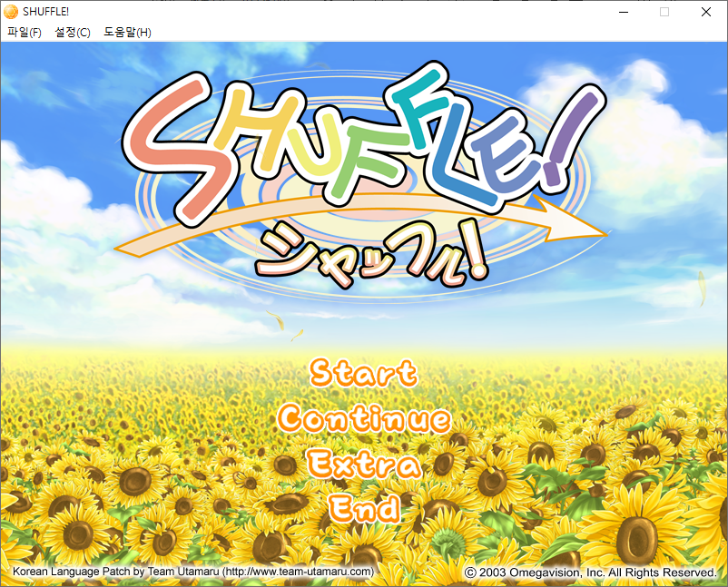The height and width of the screenshot is (587, 728).
Task: Choose End to quit the game
Action: coord(365,508)
